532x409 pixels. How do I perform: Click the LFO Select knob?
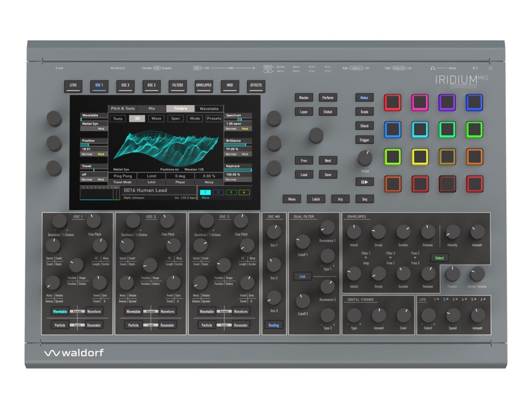(x=428, y=315)
